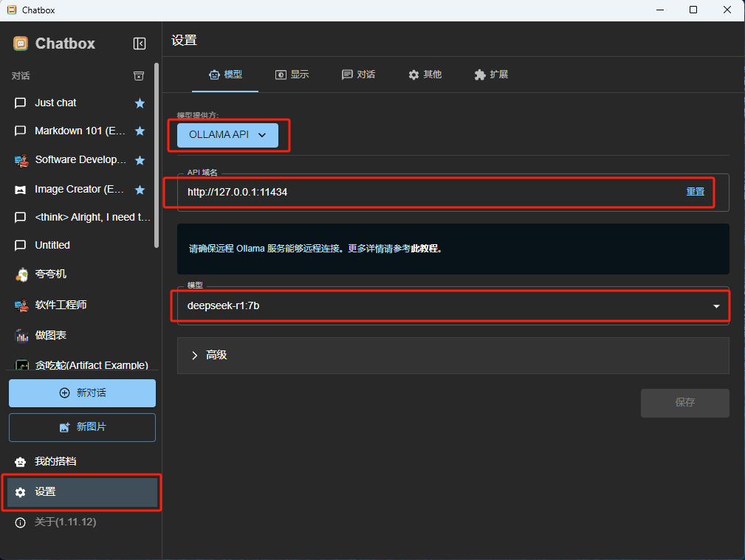
Task: Open the Image Creator conversation
Action: click(x=80, y=190)
